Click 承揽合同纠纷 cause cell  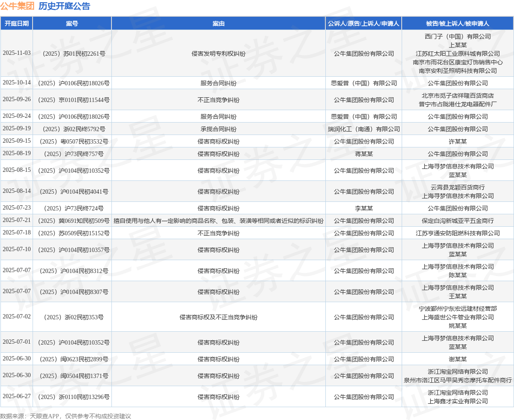pos(218,129)
